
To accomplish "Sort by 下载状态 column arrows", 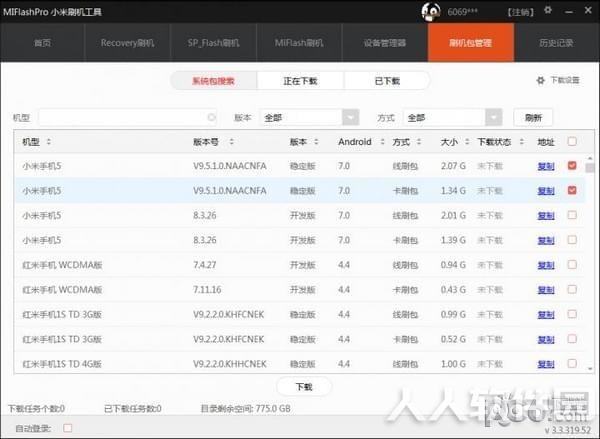I will pos(522,142).
